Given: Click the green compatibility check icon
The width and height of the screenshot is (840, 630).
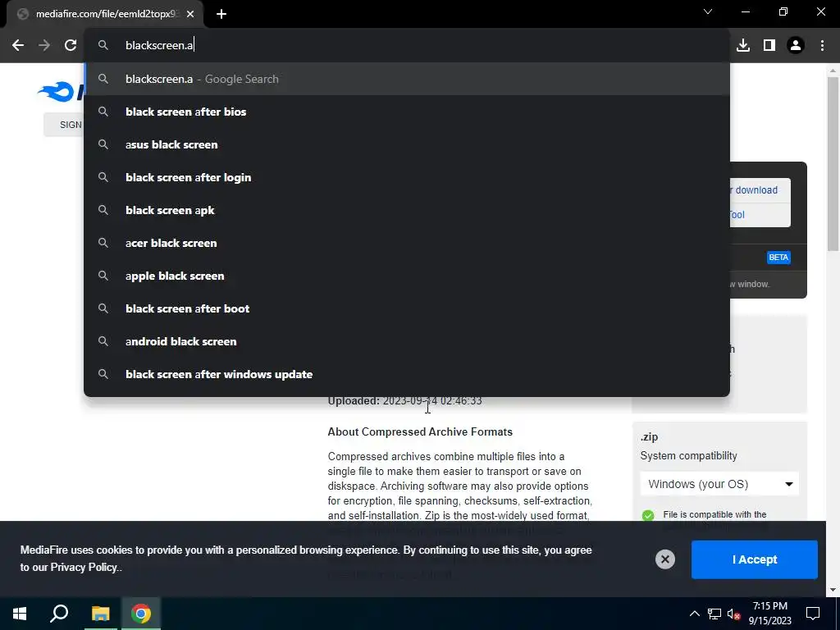Looking at the screenshot, I should (x=648, y=515).
